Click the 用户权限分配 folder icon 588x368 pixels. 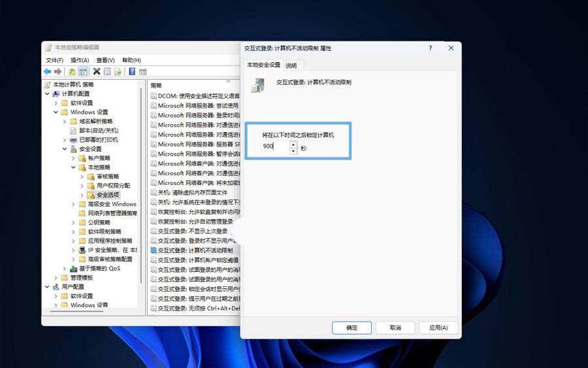[x=91, y=186]
